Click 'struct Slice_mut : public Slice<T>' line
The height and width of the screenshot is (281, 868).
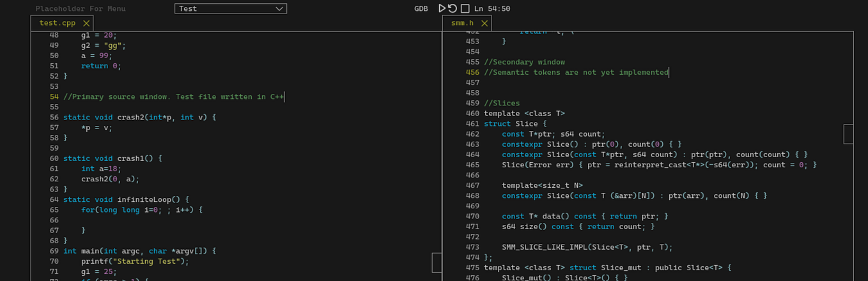607,268
